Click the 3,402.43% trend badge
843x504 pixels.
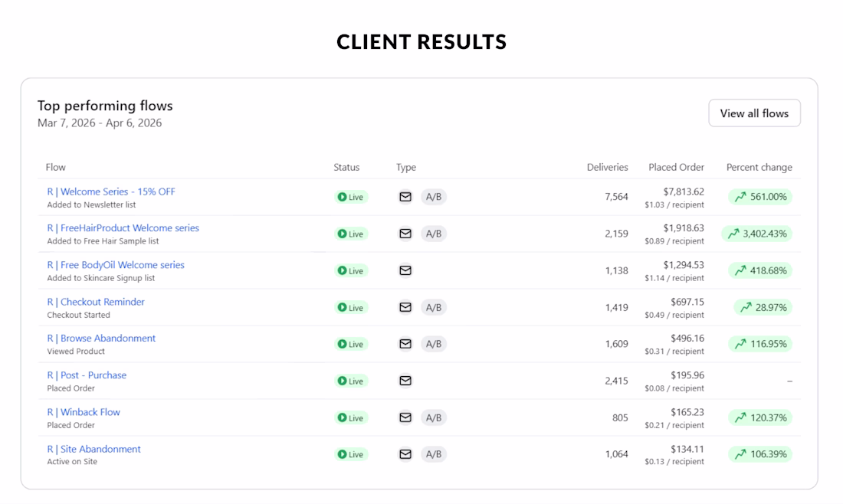coord(757,234)
